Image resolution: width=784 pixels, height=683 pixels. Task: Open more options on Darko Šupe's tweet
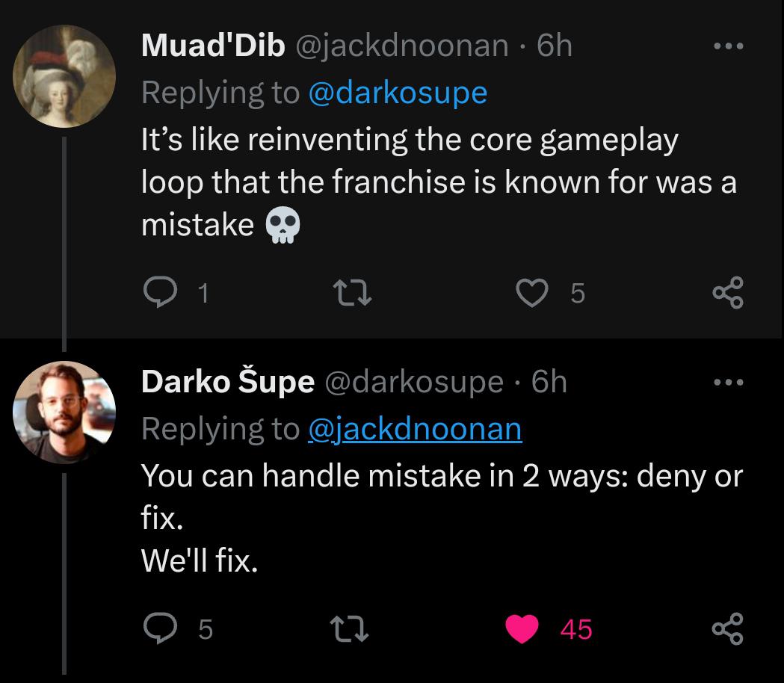pos(727,383)
